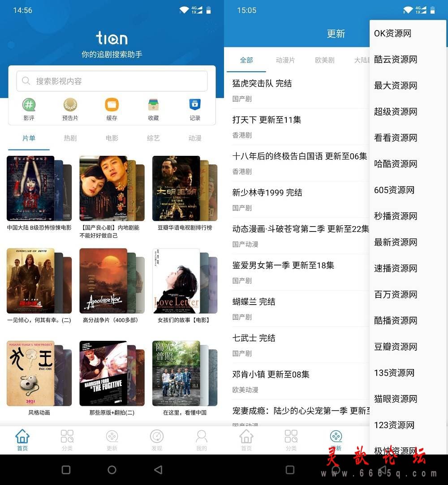
Task: Choose 百万资源网 from the source menu
Action: point(408,295)
